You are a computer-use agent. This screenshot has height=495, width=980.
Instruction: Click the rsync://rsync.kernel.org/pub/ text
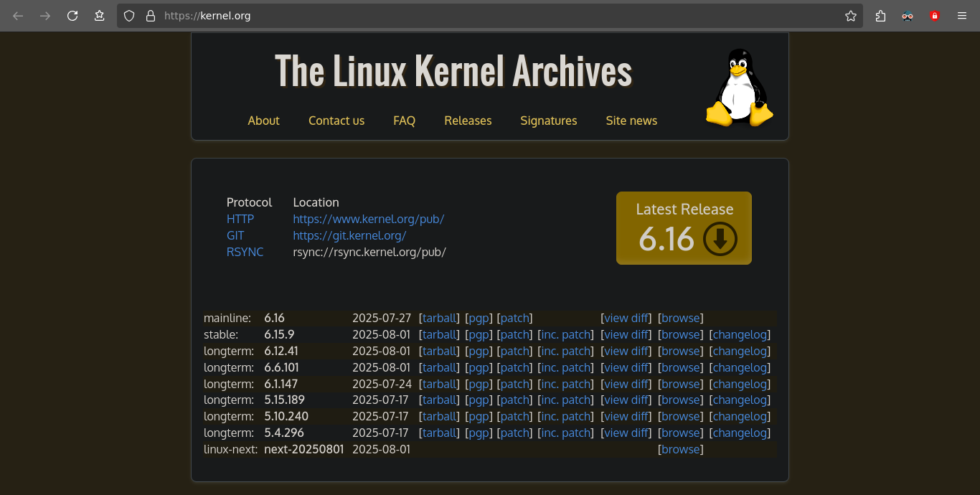tap(369, 252)
